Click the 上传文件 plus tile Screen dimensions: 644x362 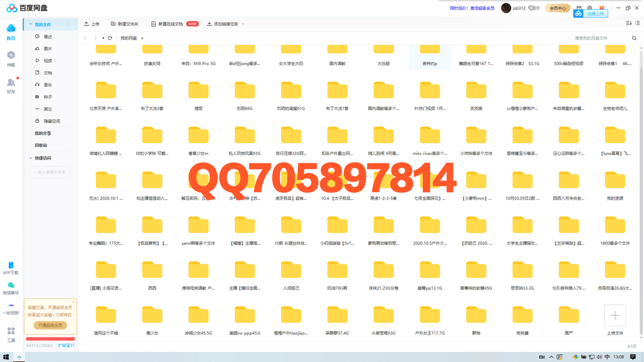[615, 316]
